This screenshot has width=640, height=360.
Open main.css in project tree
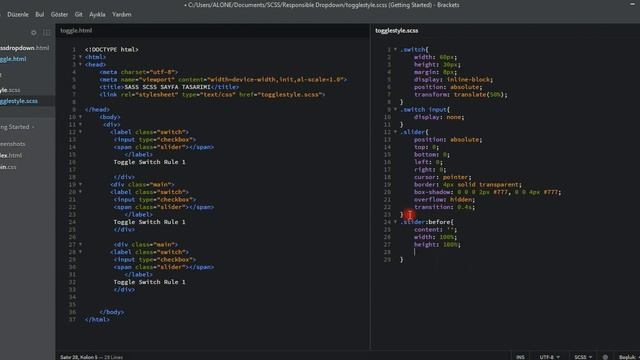tap(8, 167)
